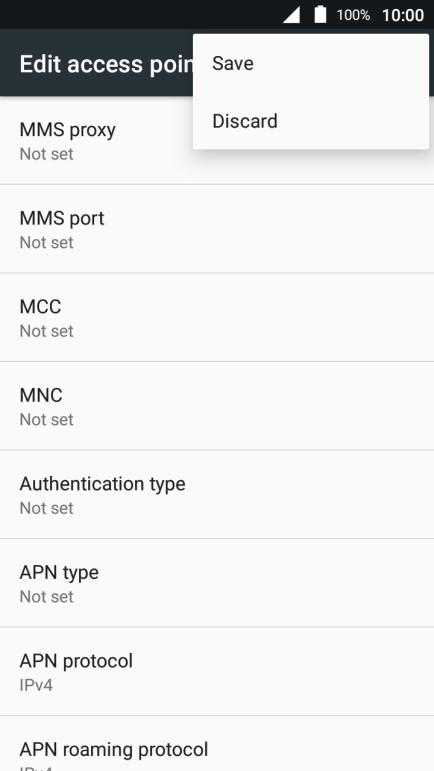Viewport: 434px width, 771px height.
Task: Tap the 10:00 clock in status bar
Action: click(x=403, y=15)
